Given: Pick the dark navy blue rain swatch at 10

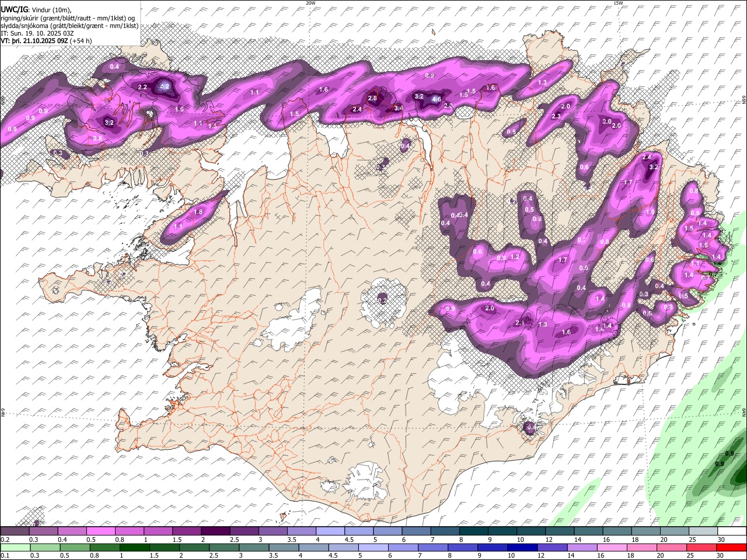Looking at the screenshot, I should [522, 547].
